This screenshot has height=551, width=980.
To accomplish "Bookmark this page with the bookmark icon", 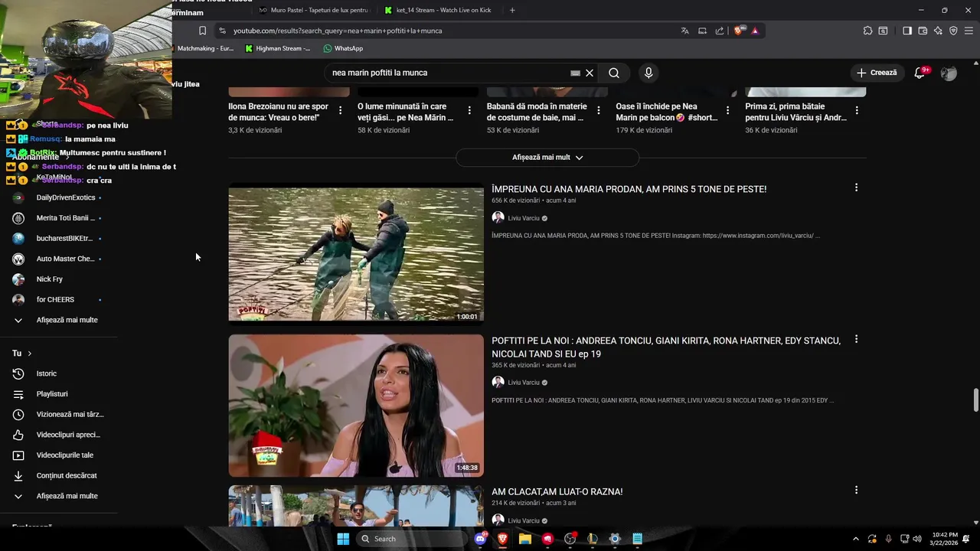I will pos(202,31).
